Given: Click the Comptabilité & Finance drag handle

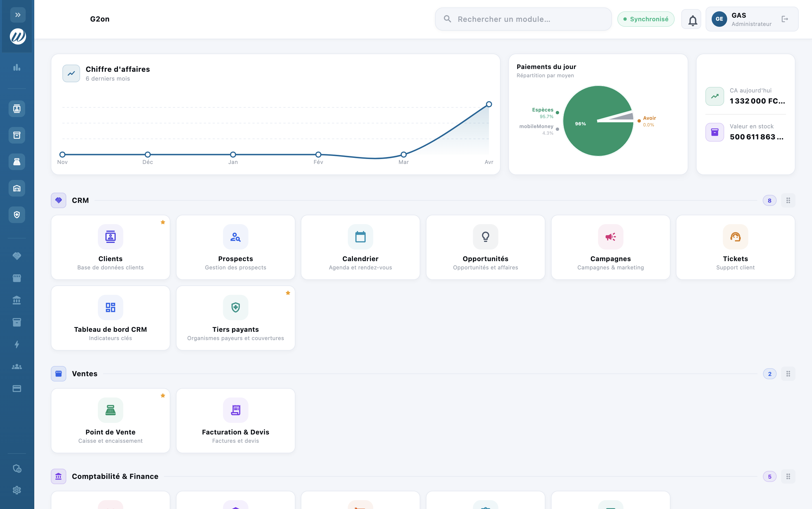Looking at the screenshot, I should click(x=788, y=477).
